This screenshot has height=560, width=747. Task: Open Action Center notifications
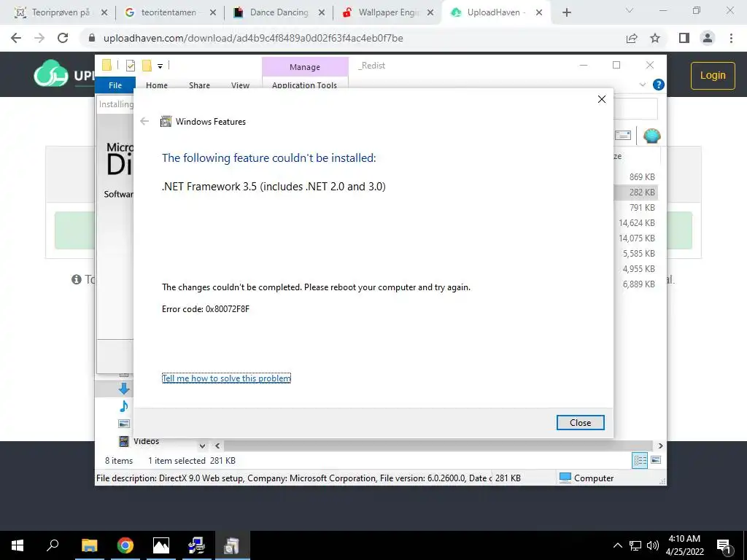724,545
